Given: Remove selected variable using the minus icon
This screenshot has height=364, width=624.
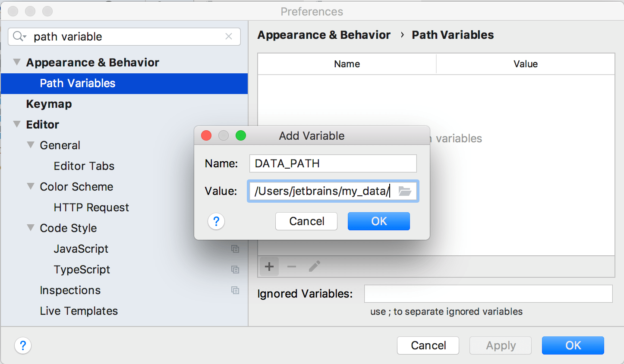Looking at the screenshot, I should pyautogui.click(x=292, y=267).
